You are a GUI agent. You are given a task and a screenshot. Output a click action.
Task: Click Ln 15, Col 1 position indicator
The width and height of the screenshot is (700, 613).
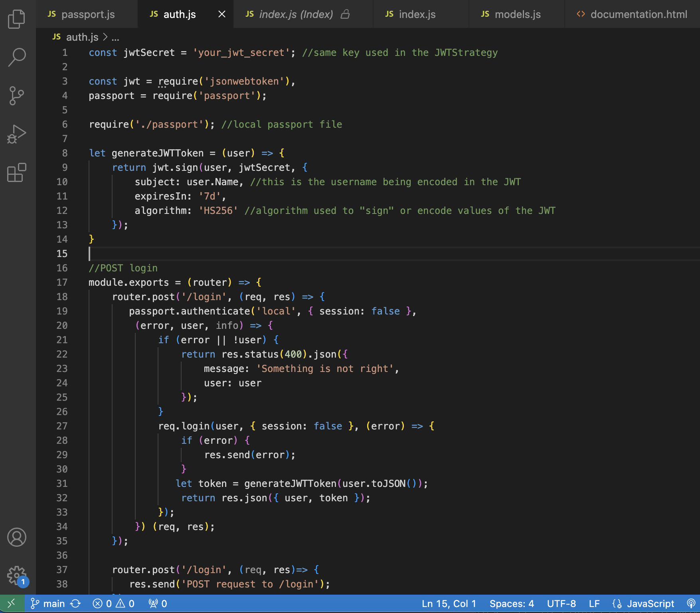click(x=449, y=603)
